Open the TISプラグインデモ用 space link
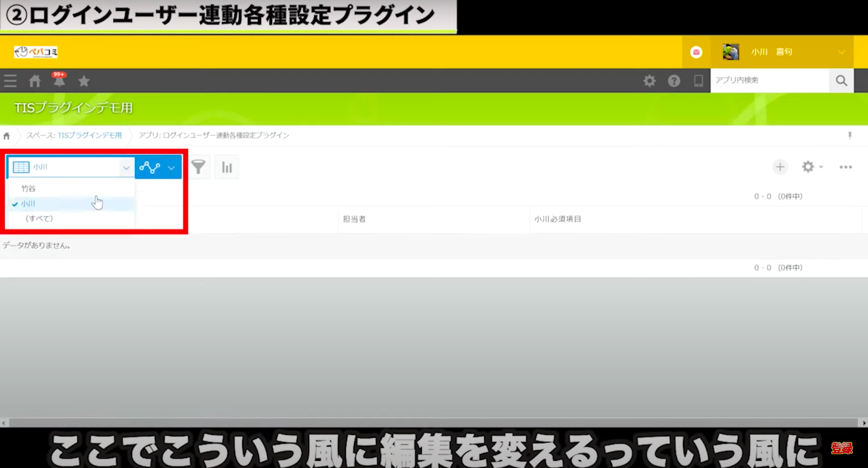868x468 pixels. (89, 136)
